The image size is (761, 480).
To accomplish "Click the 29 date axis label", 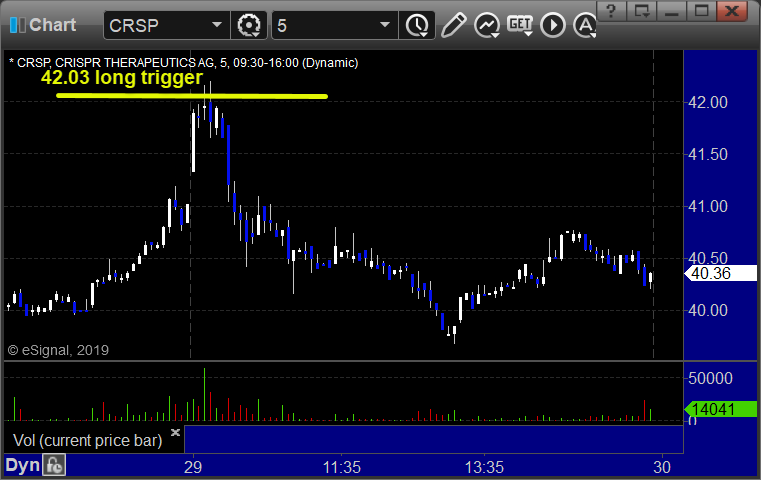I will [193, 467].
